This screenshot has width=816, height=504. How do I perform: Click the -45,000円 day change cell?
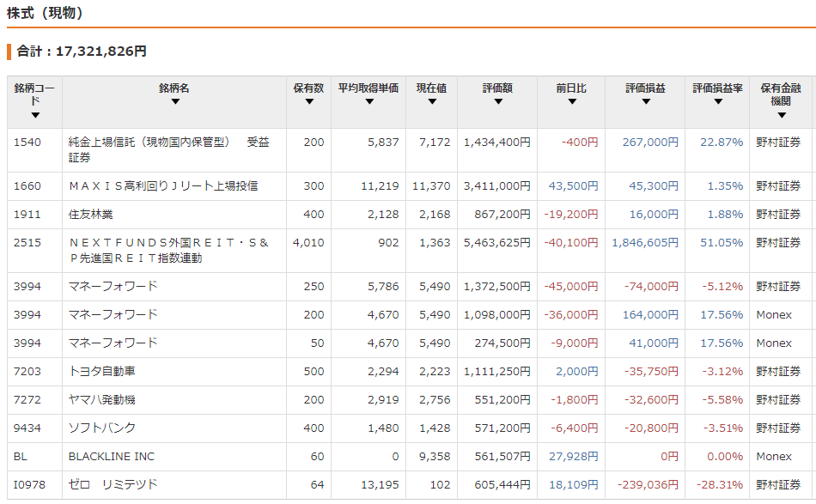pyautogui.click(x=571, y=286)
